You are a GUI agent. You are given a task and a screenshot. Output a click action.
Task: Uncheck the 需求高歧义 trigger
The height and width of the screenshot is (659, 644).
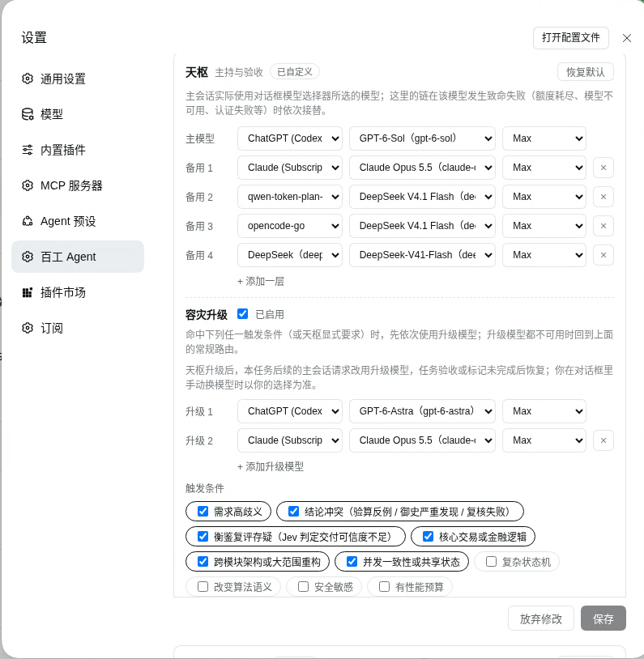203,512
